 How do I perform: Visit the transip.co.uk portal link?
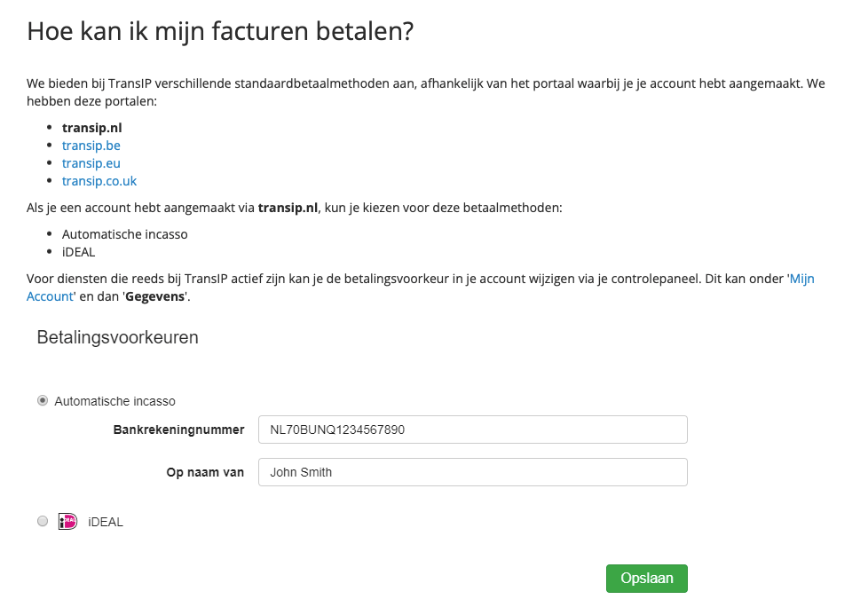click(x=99, y=181)
